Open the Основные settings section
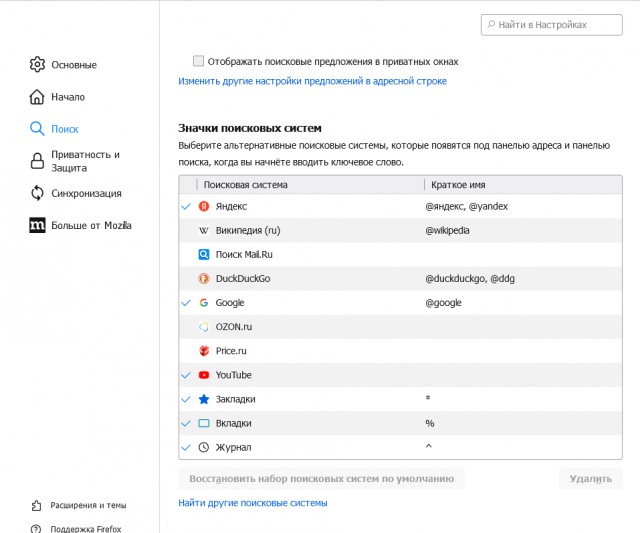The image size is (640, 533). point(74,64)
